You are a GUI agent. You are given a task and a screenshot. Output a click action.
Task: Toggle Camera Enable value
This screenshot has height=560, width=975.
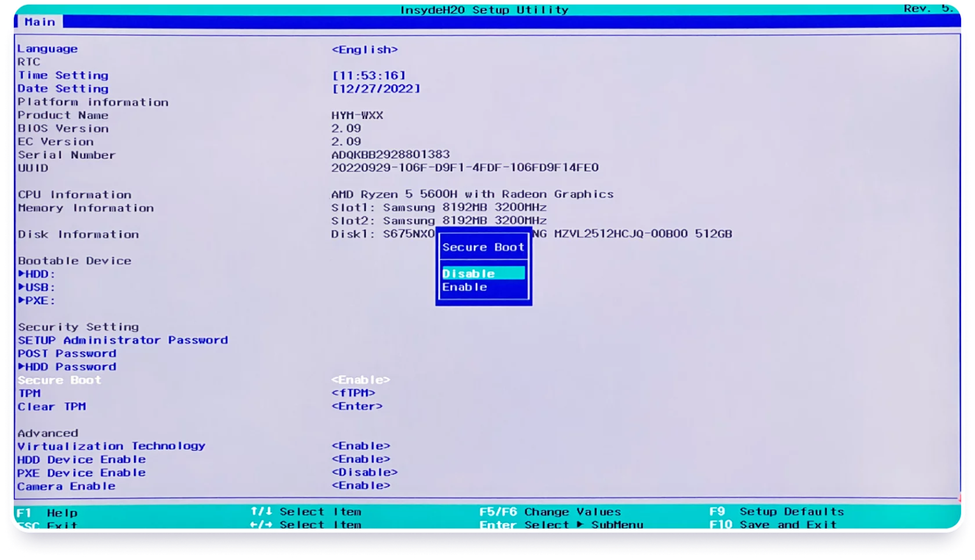(361, 486)
